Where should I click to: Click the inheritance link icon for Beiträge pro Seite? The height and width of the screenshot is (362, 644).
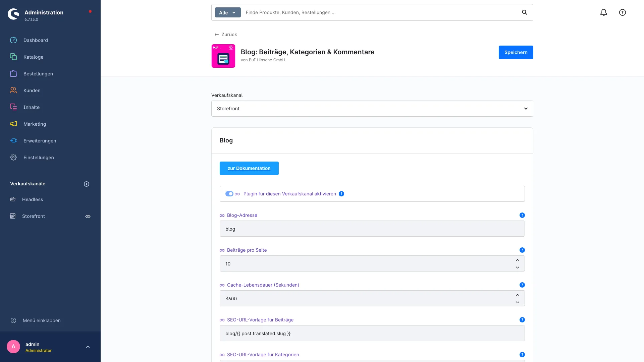(222, 250)
